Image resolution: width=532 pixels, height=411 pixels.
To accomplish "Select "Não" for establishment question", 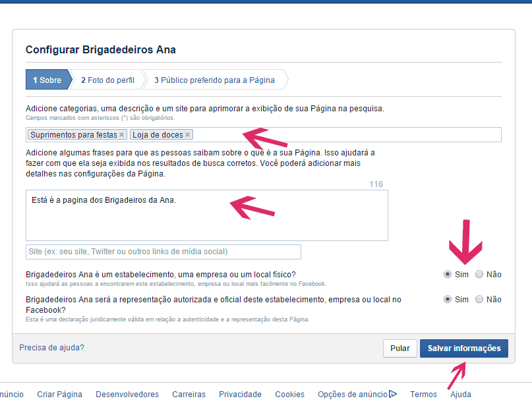I will (480, 274).
